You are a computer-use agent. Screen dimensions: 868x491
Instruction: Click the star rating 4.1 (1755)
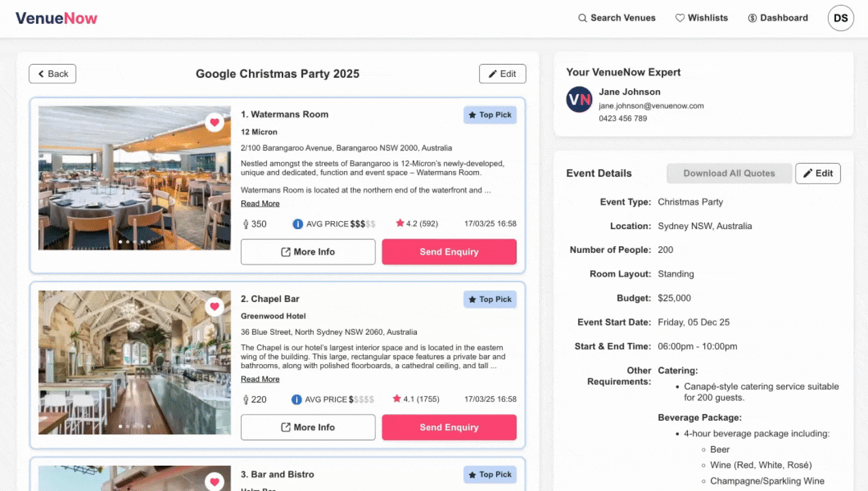pyautogui.click(x=416, y=399)
